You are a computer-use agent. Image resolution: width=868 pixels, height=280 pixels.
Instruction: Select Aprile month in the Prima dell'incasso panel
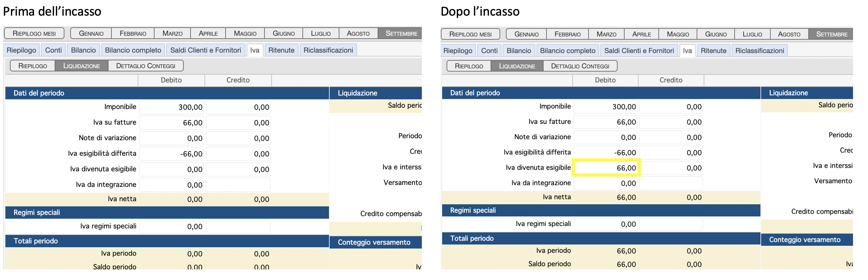(208, 33)
